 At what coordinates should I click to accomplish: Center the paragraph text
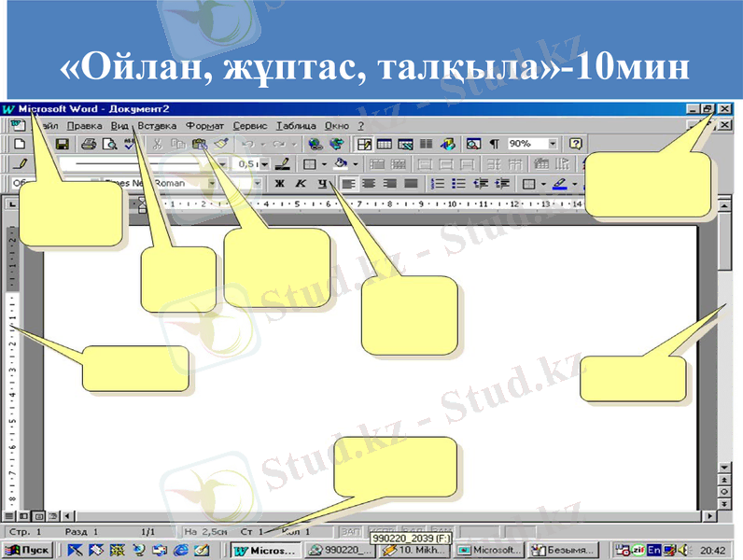tap(369, 183)
